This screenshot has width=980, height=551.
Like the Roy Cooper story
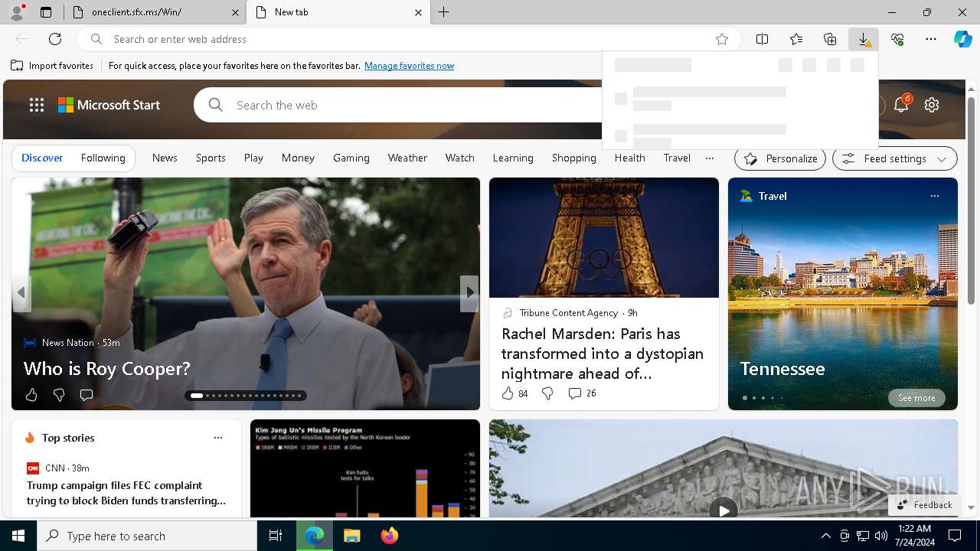click(31, 395)
